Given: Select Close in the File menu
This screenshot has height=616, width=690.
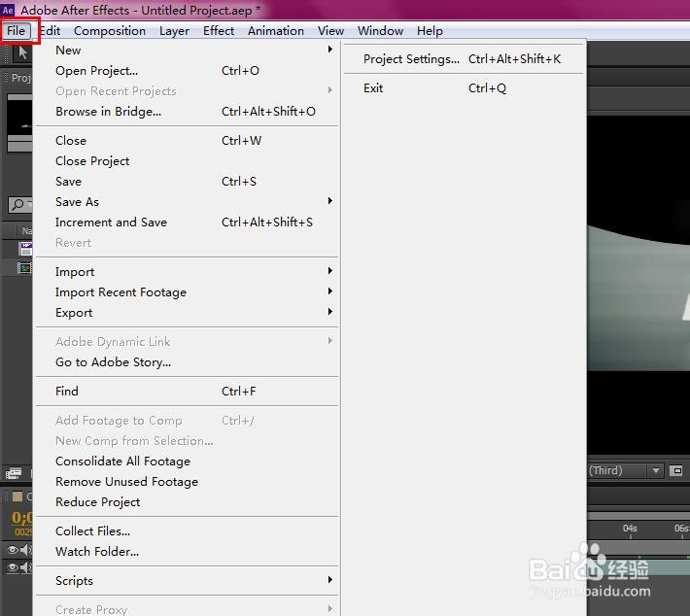Looking at the screenshot, I should click(187, 140).
